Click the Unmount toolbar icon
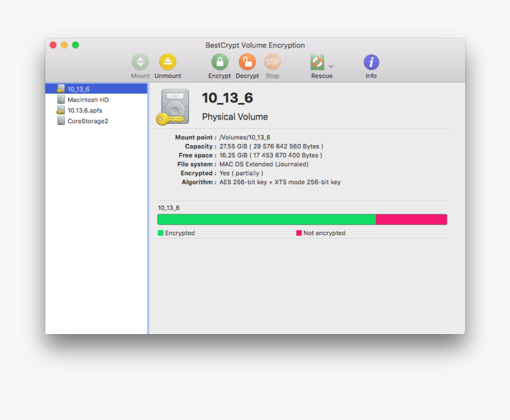 coord(168,62)
